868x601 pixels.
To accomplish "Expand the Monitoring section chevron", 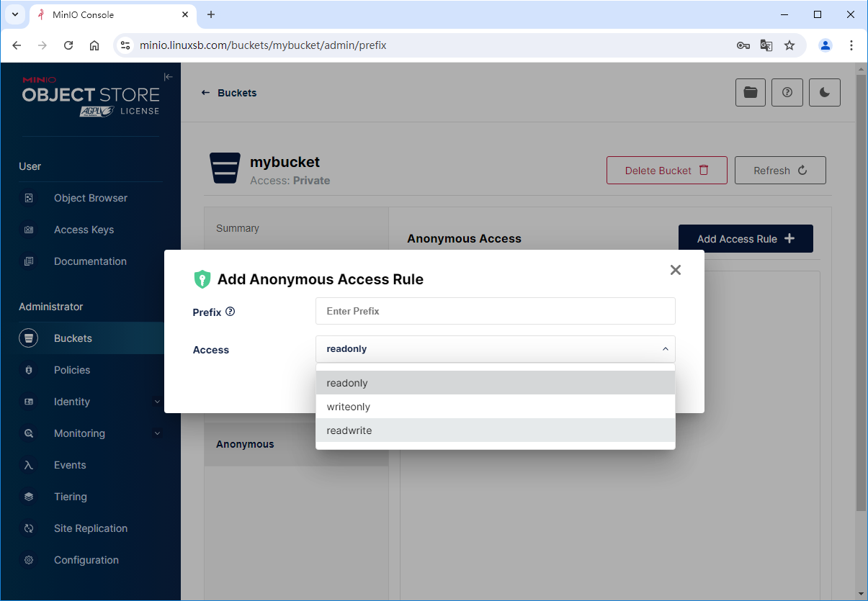I will click(157, 433).
